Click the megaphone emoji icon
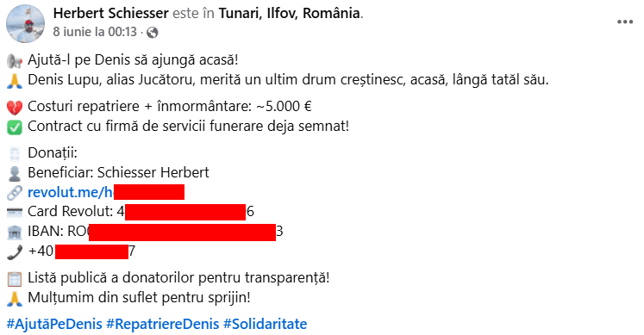Screen dimensions: 644x335 pyautogui.click(x=15, y=61)
